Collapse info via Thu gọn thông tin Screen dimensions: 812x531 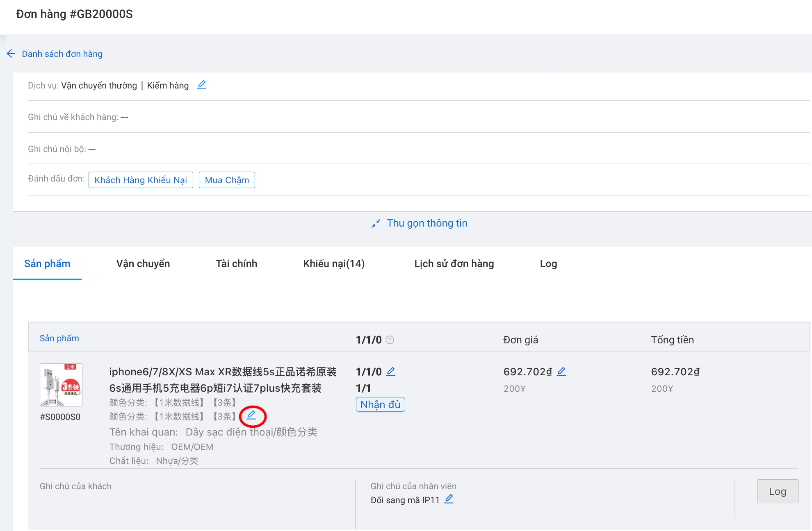[x=427, y=223]
